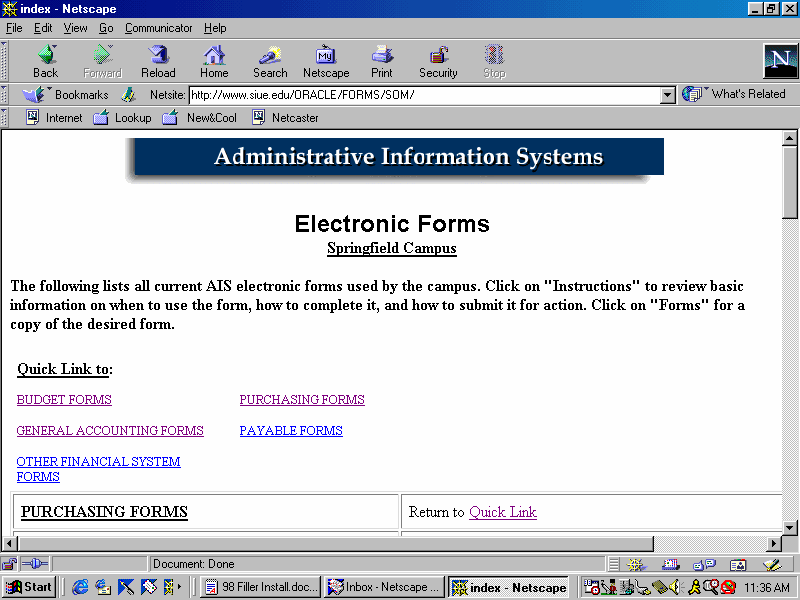Click the vertical scrollbar down arrow
Image resolution: width=800 pixels, height=600 pixels.
[790, 526]
